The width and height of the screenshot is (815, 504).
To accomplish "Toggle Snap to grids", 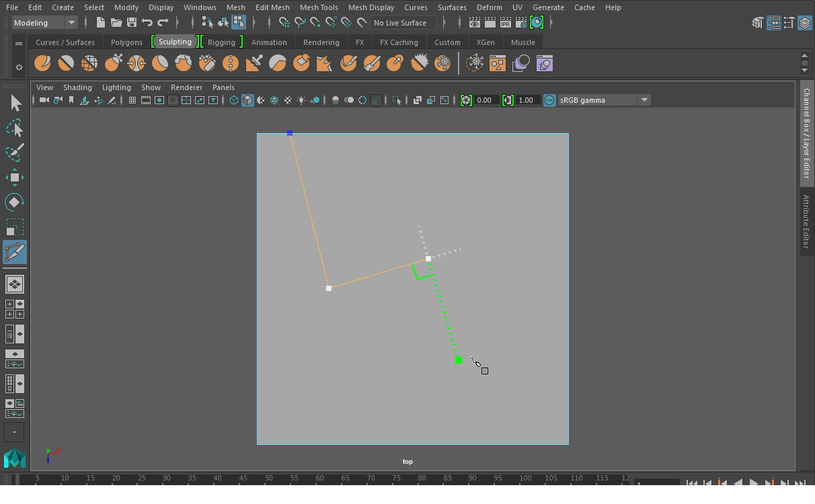I will [x=284, y=23].
